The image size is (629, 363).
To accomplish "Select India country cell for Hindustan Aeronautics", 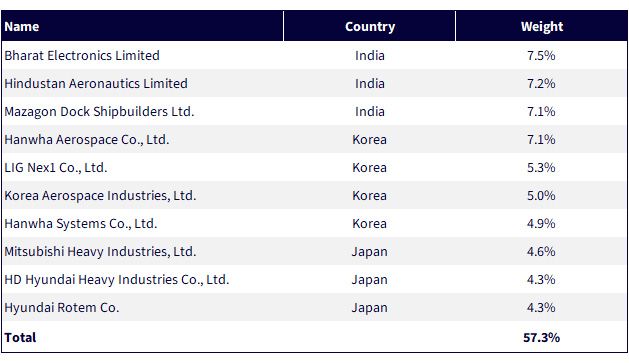I will pos(369,83).
